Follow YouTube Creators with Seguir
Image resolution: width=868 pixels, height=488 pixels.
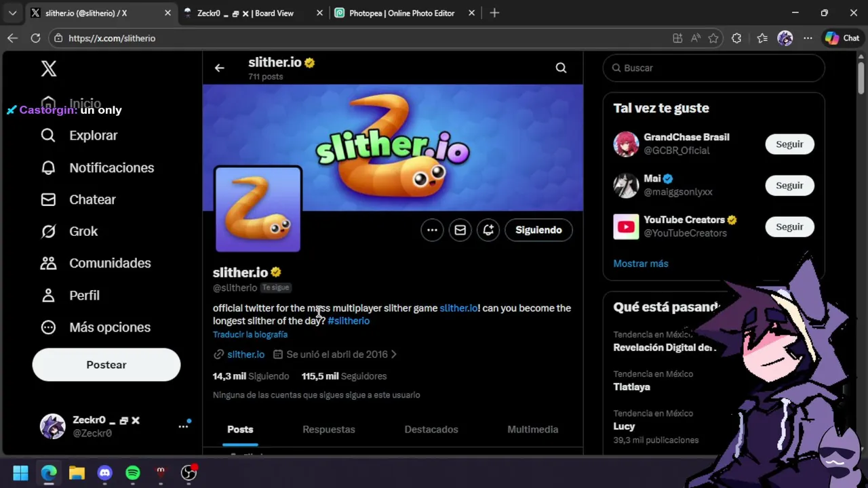pyautogui.click(x=789, y=227)
